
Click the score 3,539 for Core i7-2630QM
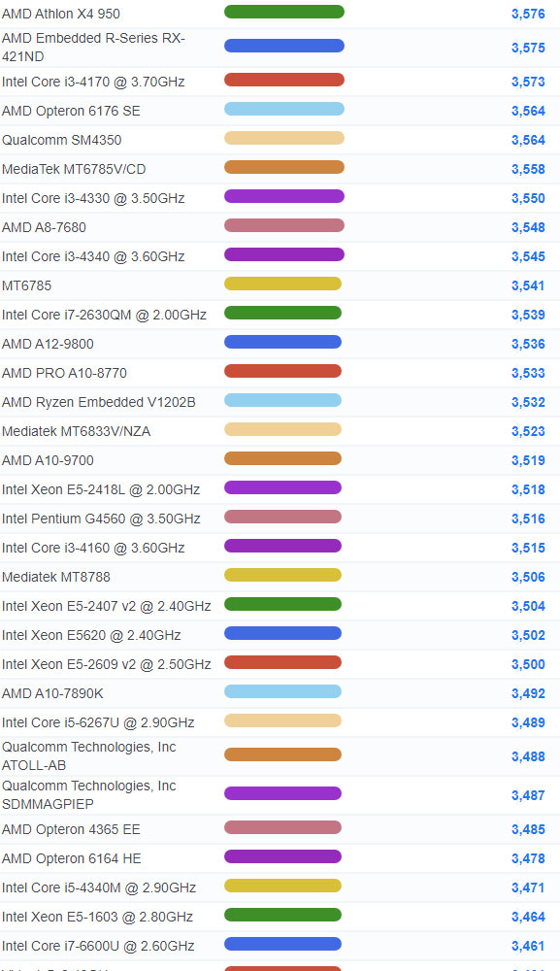(528, 315)
